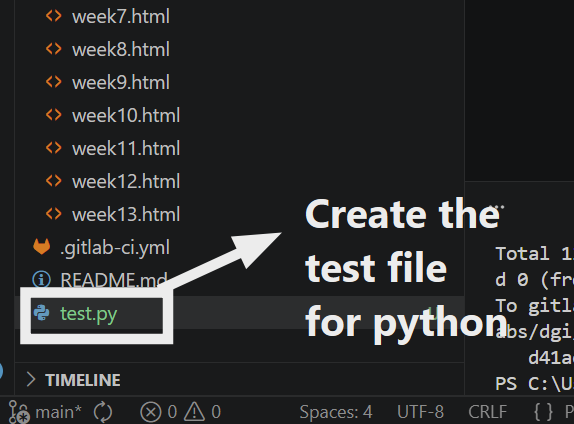Open test.py file
This screenshot has width=574, height=424.
pyautogui.click(x=89, y=314)
